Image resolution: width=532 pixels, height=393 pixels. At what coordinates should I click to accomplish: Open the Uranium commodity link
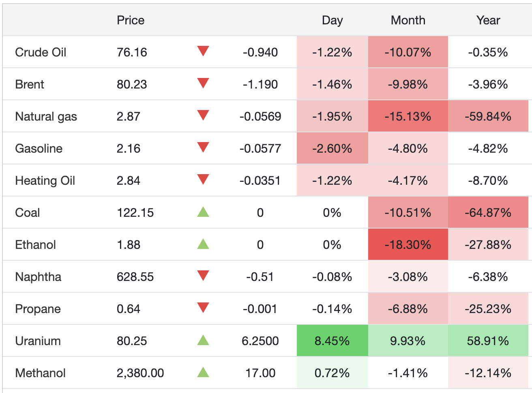[38, 341]
